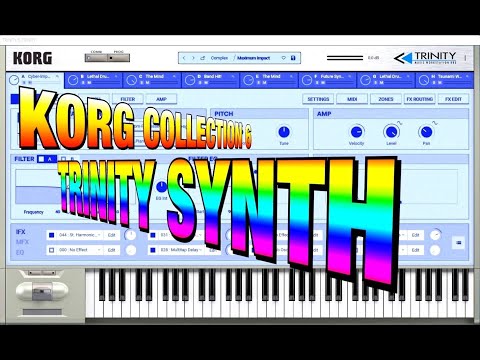Switch to PROG mode
Screen dimensions: 480x360
pyautogui.click(x=119, y=58)
